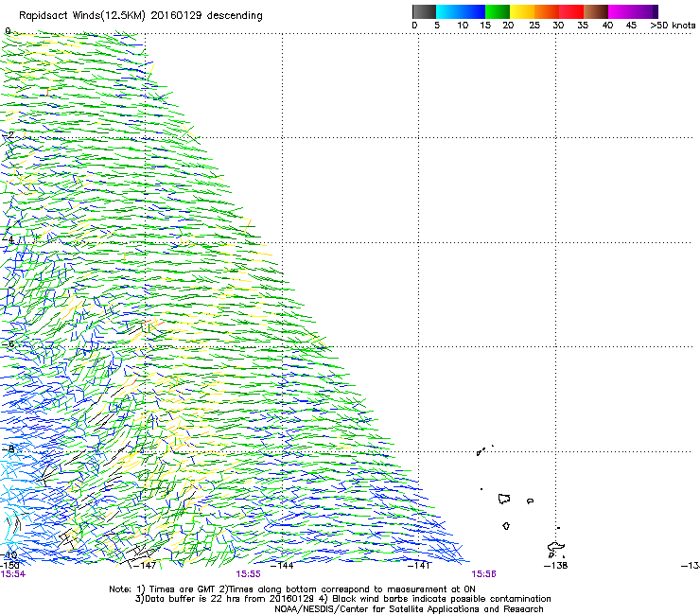Click the longitude label -144
The width and height of the screenshot is (700, 615).
click(282, 566)
